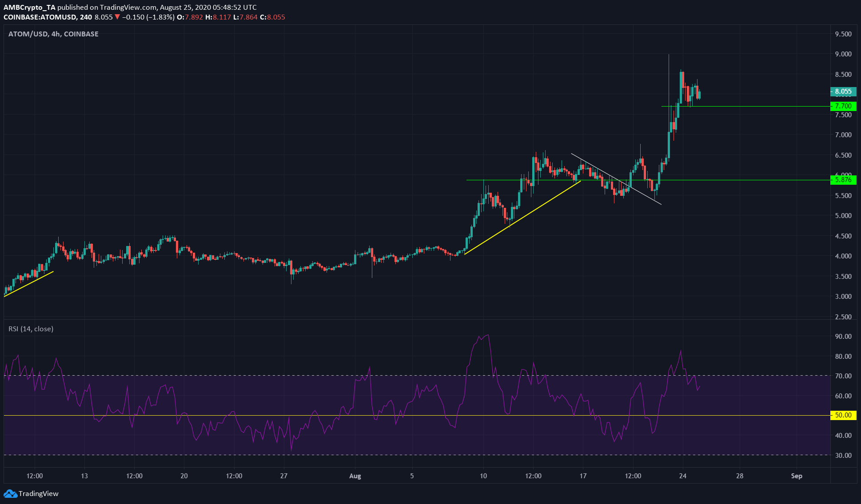
Task: Click the 20 date label on time axis
Action: [184, 476]
